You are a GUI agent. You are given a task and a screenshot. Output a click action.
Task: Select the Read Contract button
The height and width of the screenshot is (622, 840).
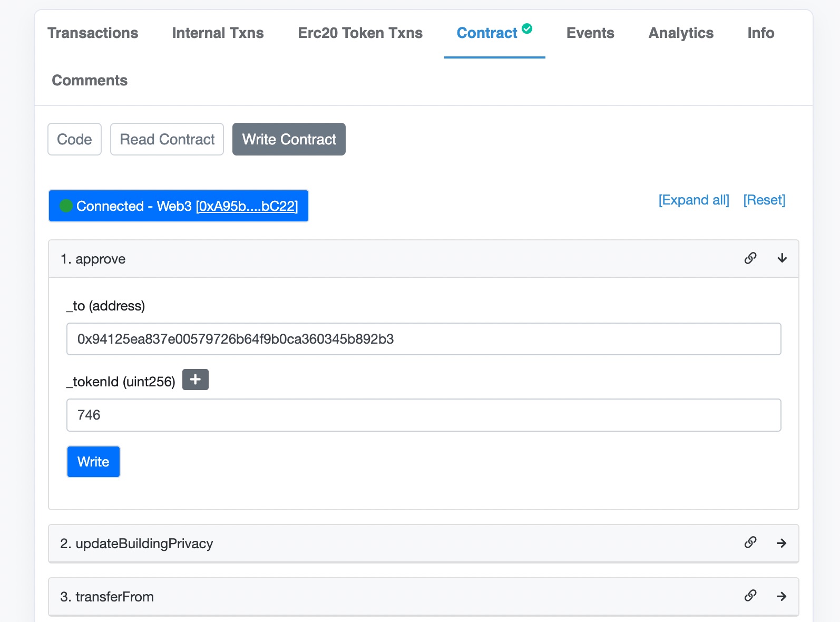click(167, 139)
